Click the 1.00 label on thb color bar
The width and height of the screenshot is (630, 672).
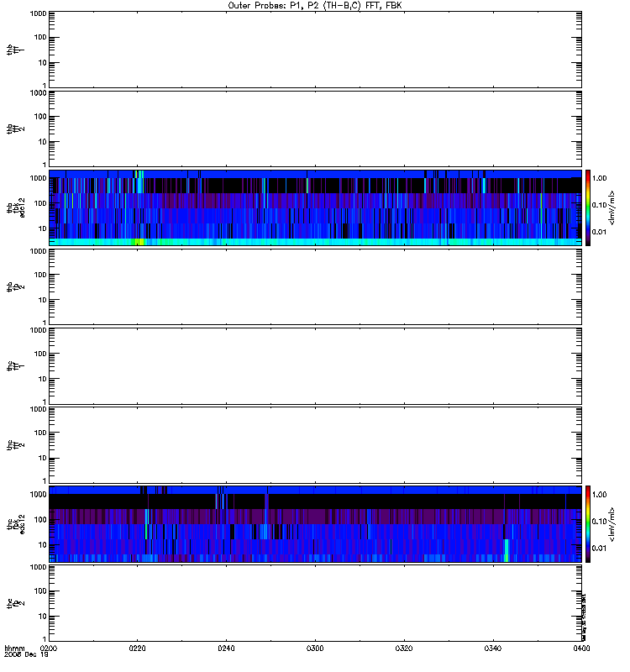600,178
